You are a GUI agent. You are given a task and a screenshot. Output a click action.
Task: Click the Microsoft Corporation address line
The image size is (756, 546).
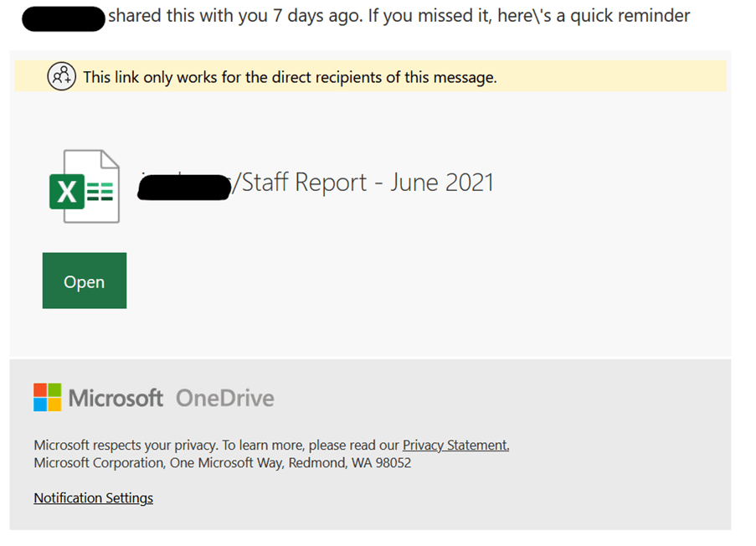tap(222, 463)
